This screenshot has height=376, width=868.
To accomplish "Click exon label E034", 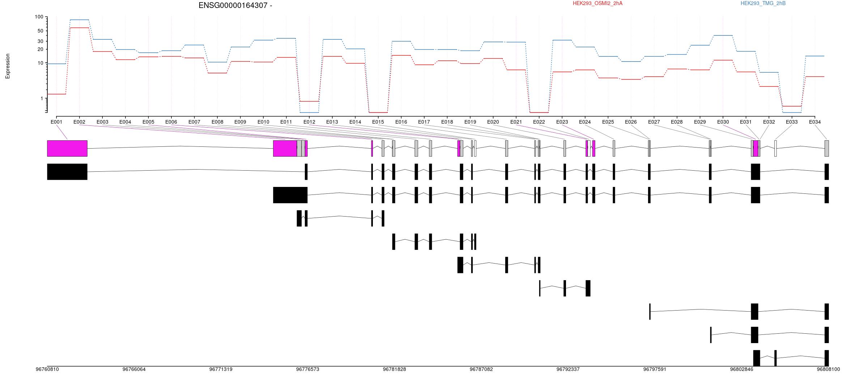I will click(815, 122).
